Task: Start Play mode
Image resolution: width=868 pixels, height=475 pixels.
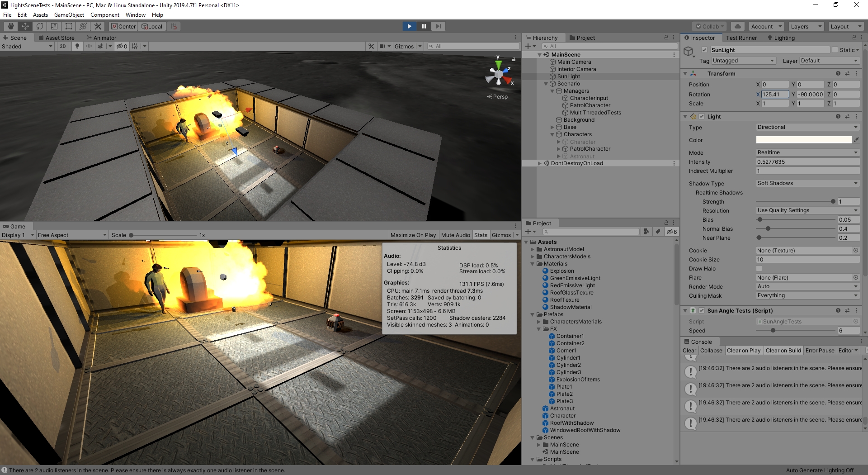Action: click(x=410, y=26)
